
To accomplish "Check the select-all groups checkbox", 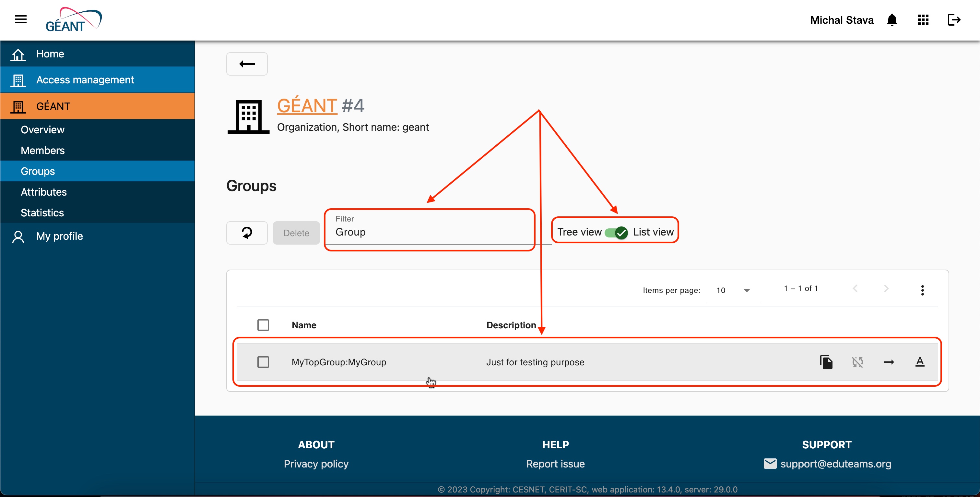I will click(263, 325).
